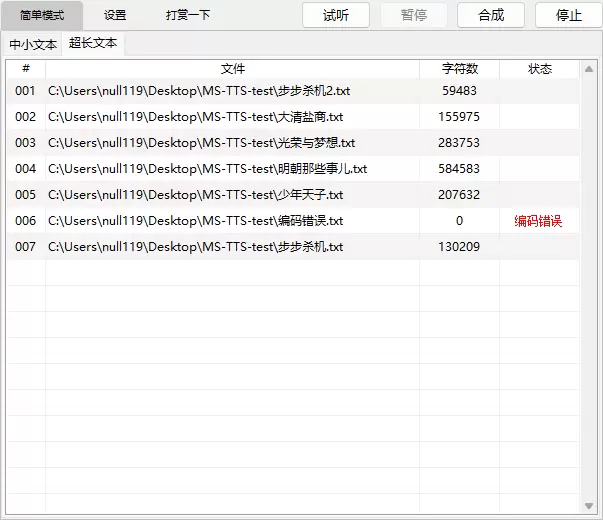Click the scrollbar down arrow
Screen dimensions: 603x520
[589, 506]
